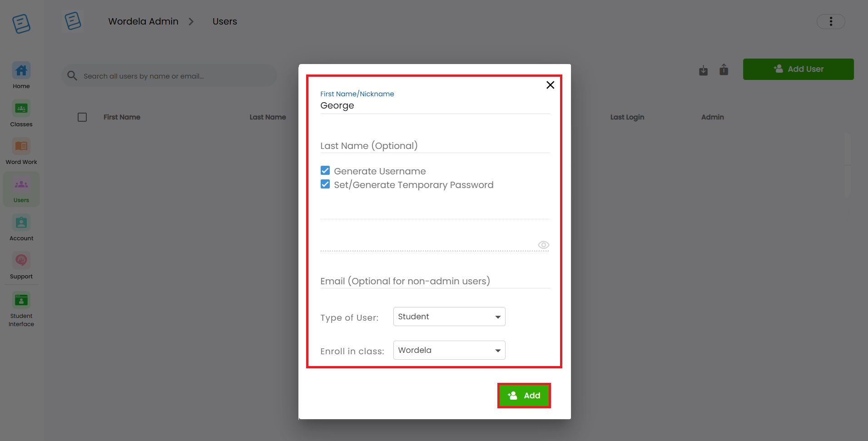Click the Email input field
This screenshot has width=868, height=441.
pyautogui.click(x=435, y=281)
